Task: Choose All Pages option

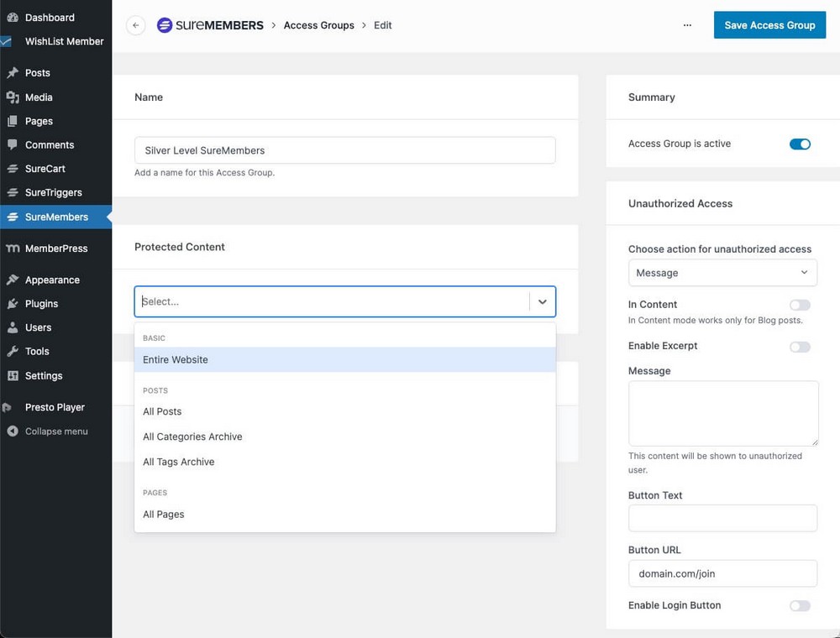Action: (345, 515)
